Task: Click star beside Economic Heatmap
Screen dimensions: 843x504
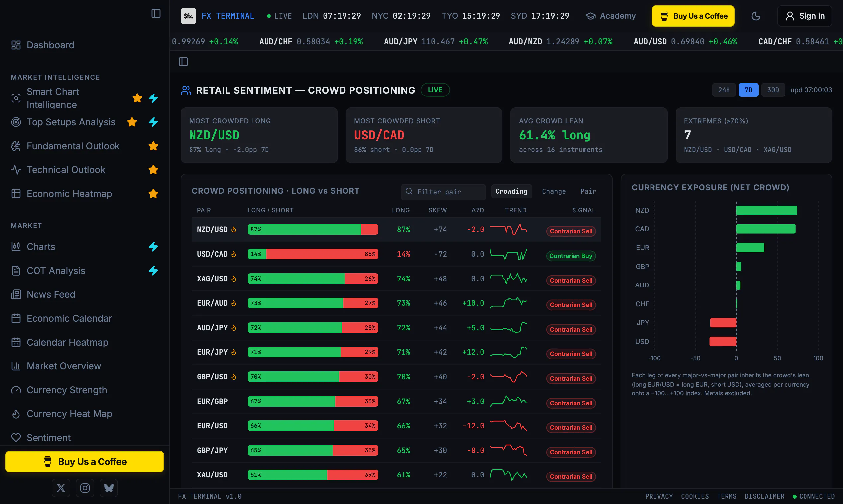Action: [153, 193]
